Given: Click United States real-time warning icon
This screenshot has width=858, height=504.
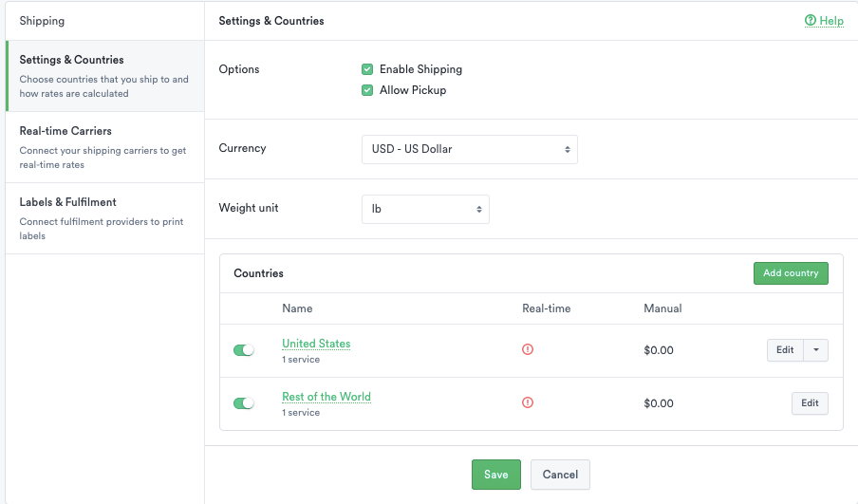Looking at the screenshot, I should pos(528,349).
